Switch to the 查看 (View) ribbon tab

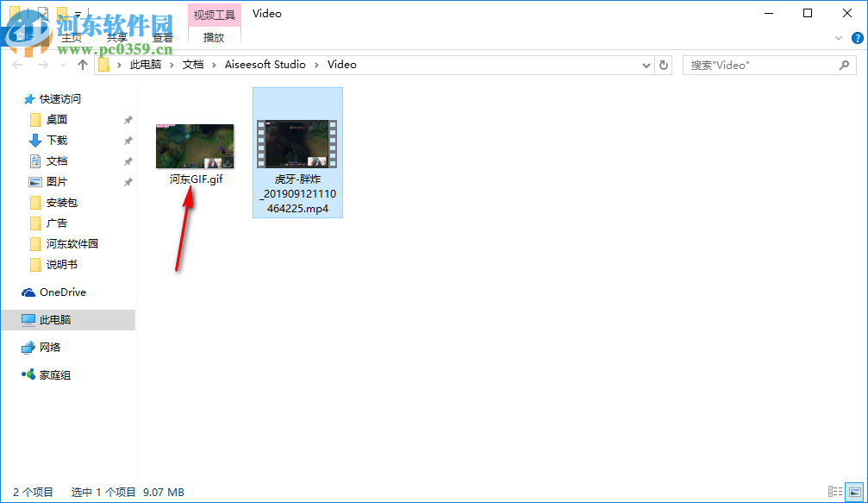(x=162, y=37)
